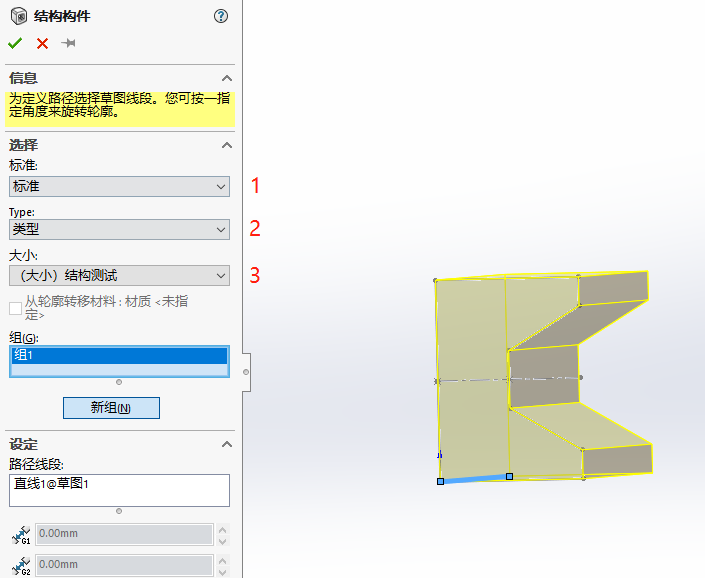Decrease the G2 value with down arrow
The image size is (705, 578).
(x=223, y=572)
